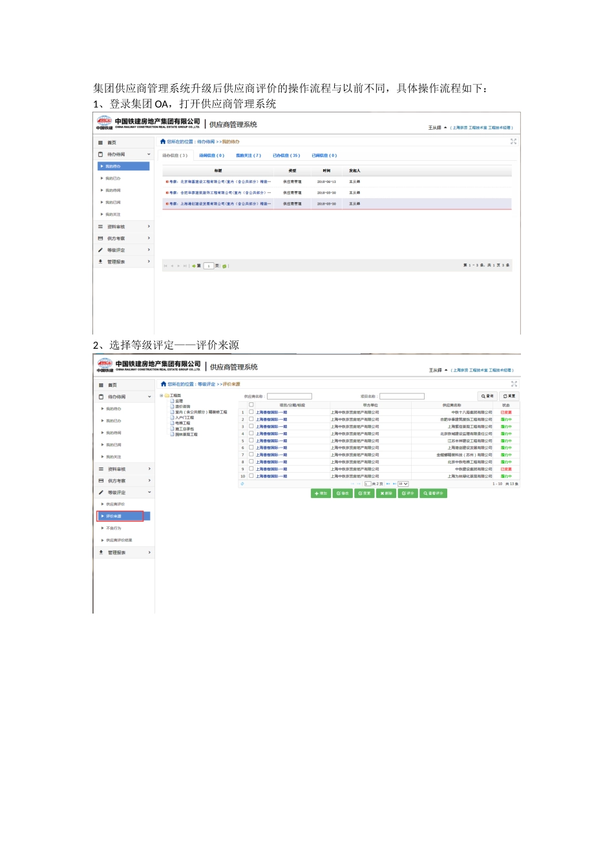
Task: Click table refresh icon below row 10
Action: (x=242, y=484)
